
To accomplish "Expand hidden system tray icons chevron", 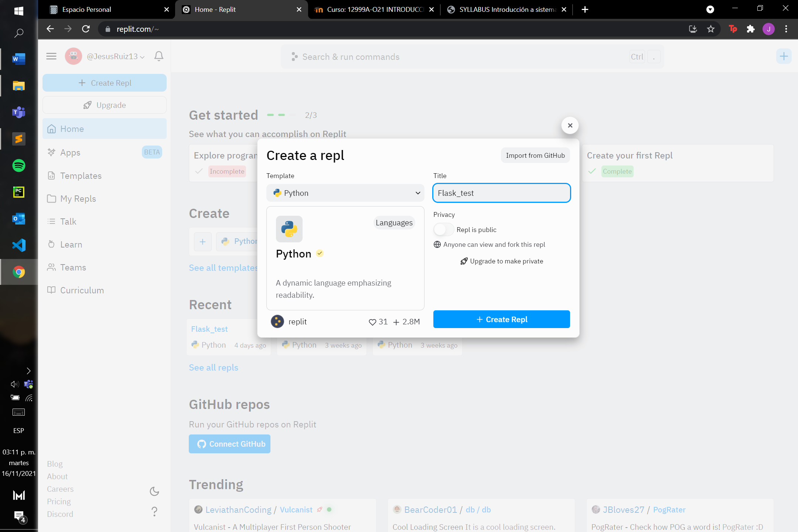I will point(28,371).
